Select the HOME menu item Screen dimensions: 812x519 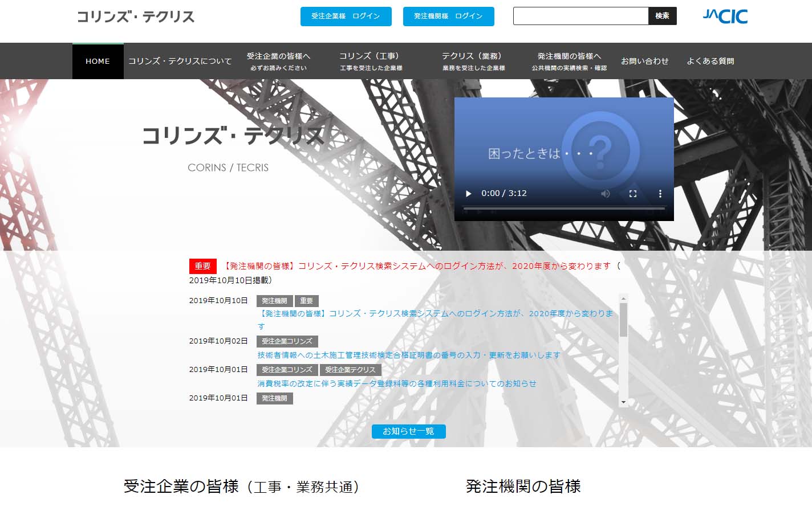[98, 61]
